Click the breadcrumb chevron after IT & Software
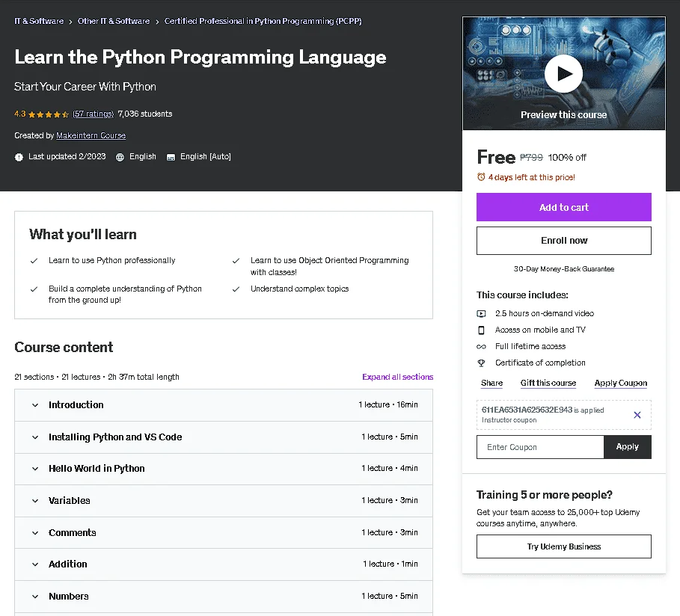 (70, 22)
